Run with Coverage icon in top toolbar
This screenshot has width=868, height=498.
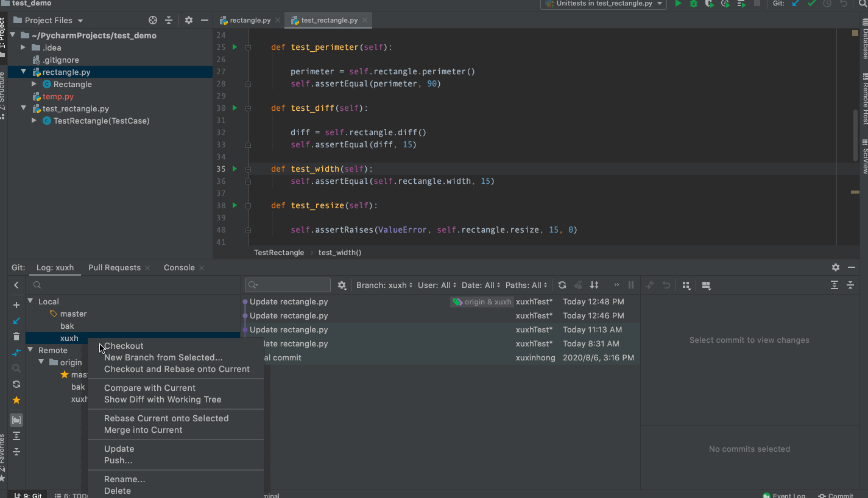pos(710,4)
